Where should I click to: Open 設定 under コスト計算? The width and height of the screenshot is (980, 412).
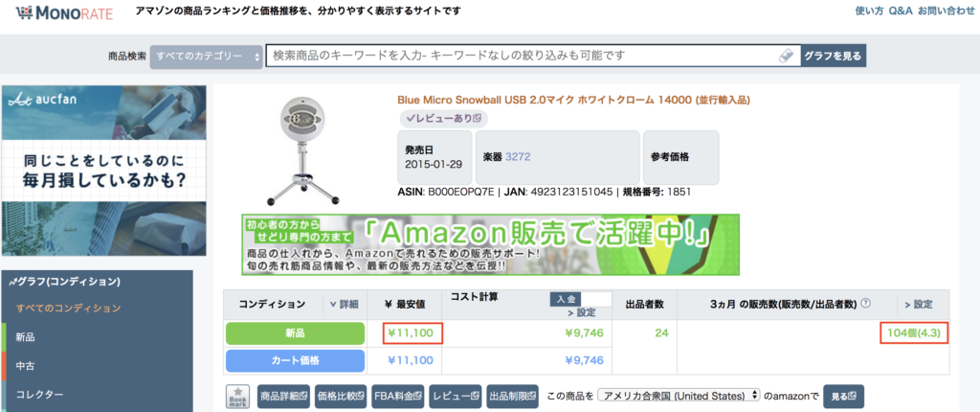coord(581,312)
